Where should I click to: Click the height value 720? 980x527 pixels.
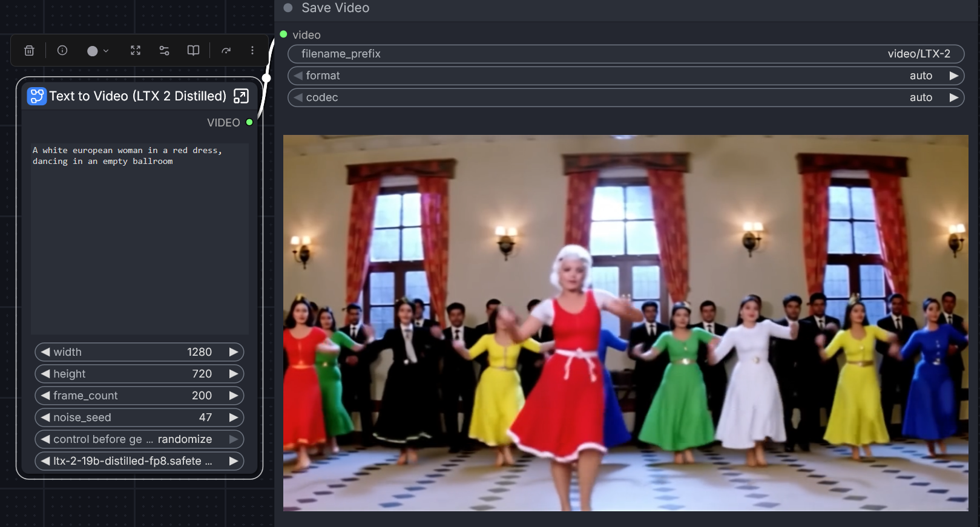tap(202, 374)
